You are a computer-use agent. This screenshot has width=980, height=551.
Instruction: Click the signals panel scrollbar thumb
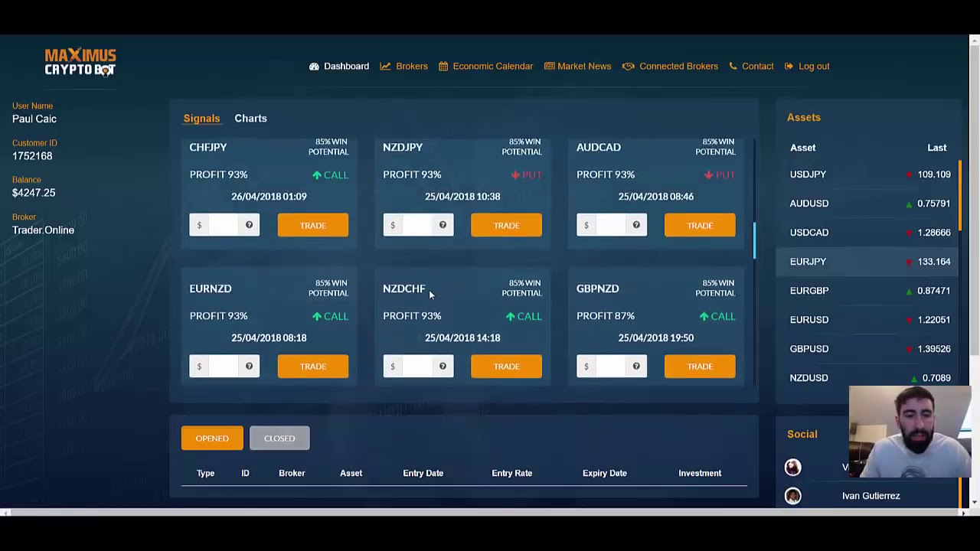tap(754, 240)
